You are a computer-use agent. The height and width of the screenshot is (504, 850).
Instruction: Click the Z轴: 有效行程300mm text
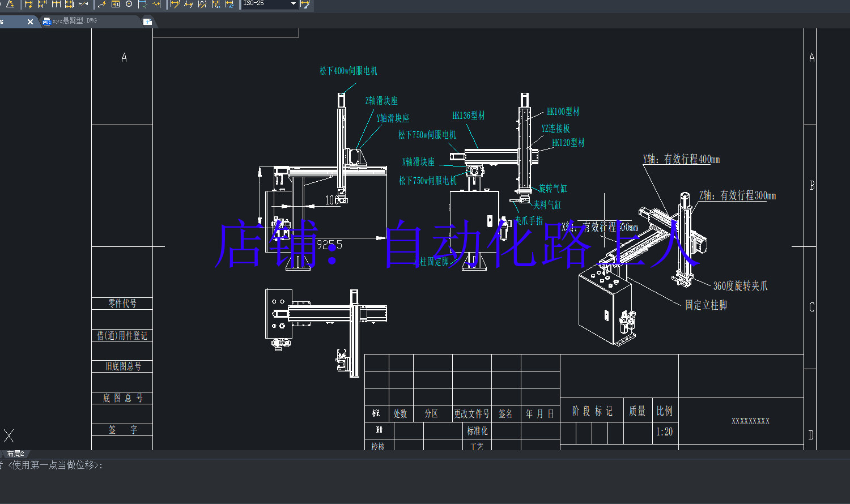pos(737,195)
